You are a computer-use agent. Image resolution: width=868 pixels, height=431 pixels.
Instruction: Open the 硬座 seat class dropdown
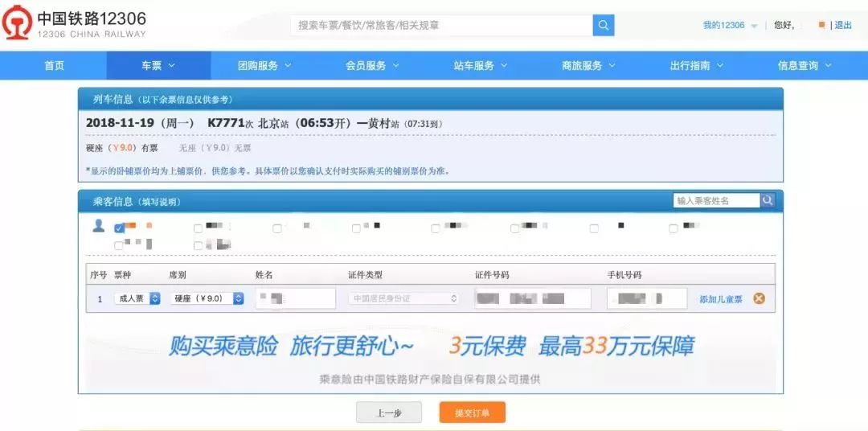pyautogui.click(x=207, y=298)
